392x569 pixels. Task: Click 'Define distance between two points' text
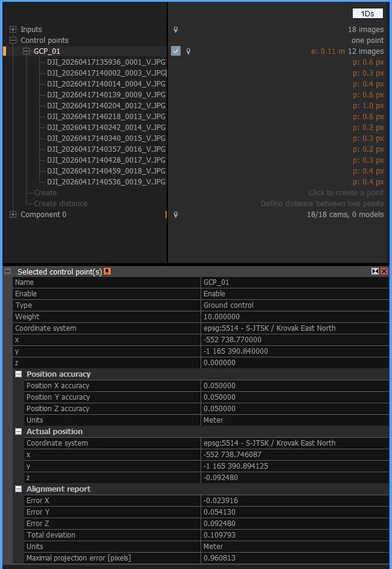coord(322,204)
